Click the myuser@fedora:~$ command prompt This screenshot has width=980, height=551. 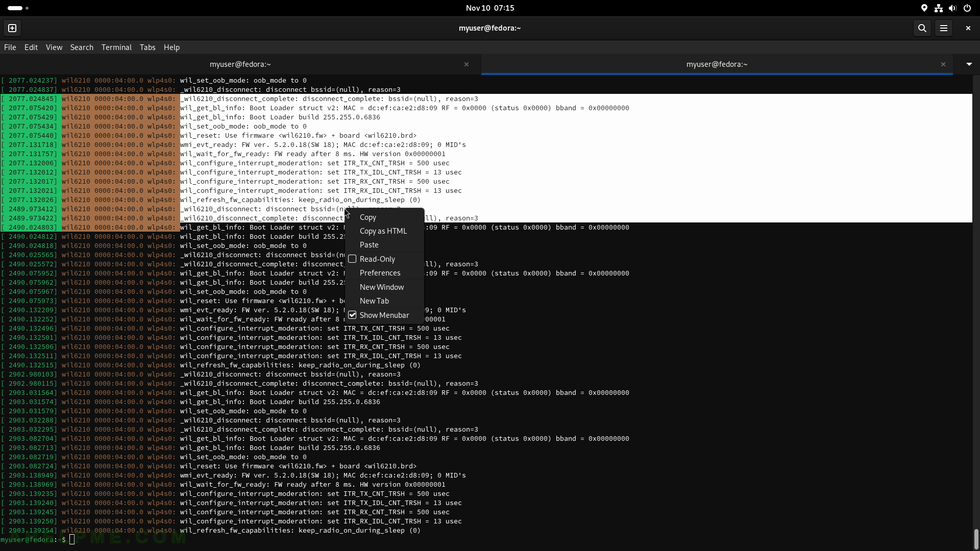tap(33, 539)
